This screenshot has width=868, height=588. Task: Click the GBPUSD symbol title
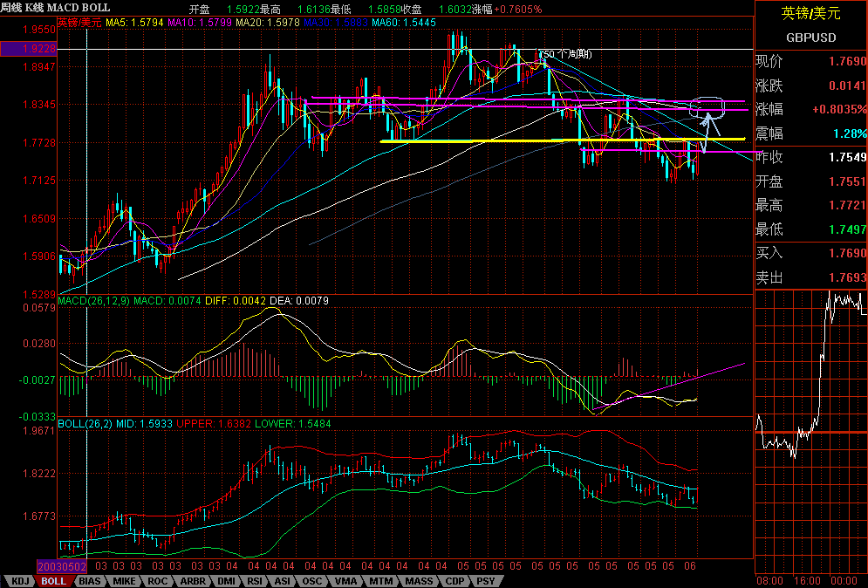(x=811, y=38)
